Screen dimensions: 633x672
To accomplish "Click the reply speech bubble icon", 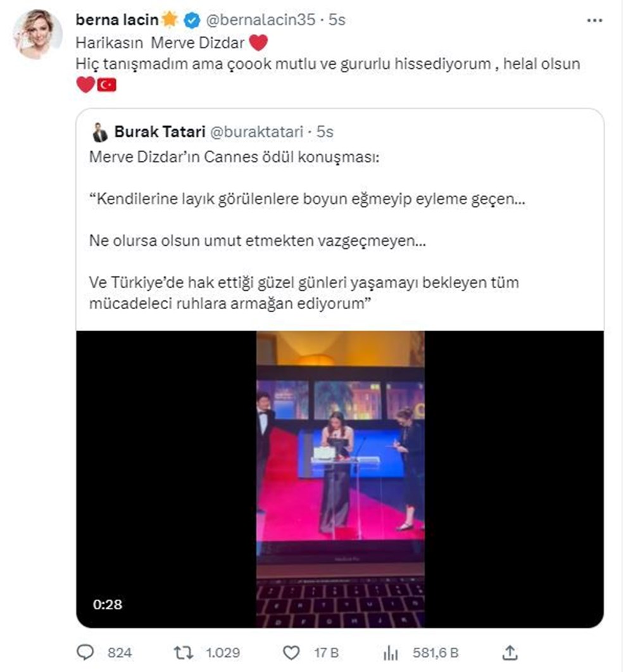I will [85, 652].
